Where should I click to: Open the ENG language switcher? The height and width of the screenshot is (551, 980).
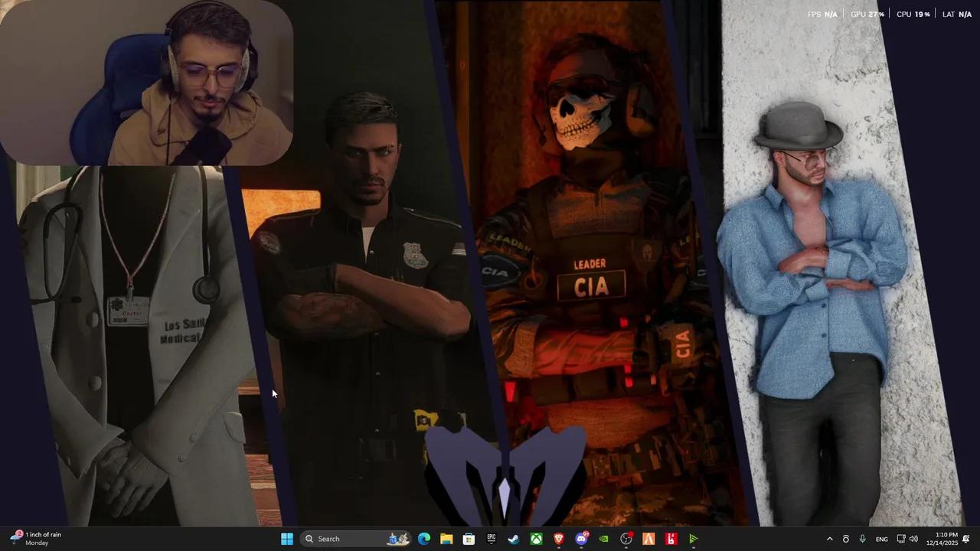coord(882,539)
